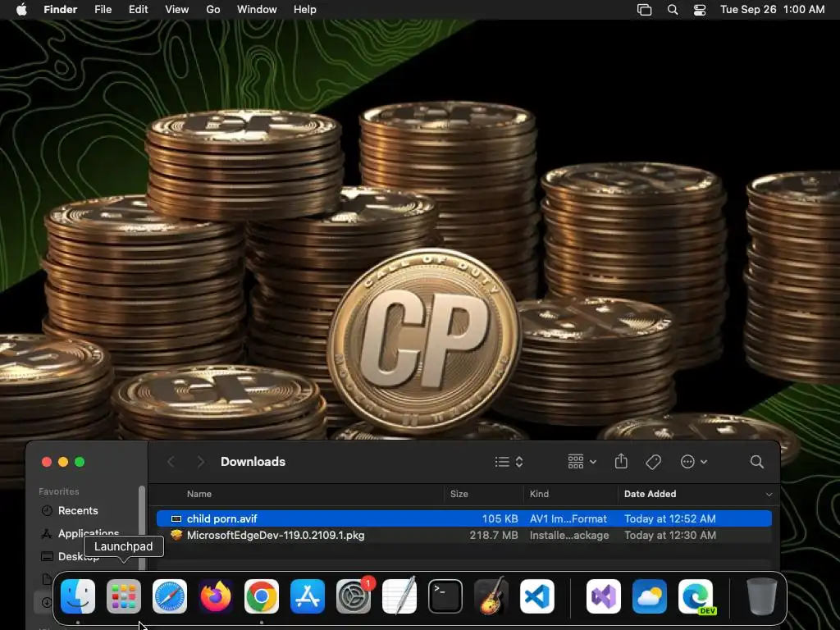The height and width of the screenshot is (630, 840).
Task: Open the View menu
Action: 177,10
